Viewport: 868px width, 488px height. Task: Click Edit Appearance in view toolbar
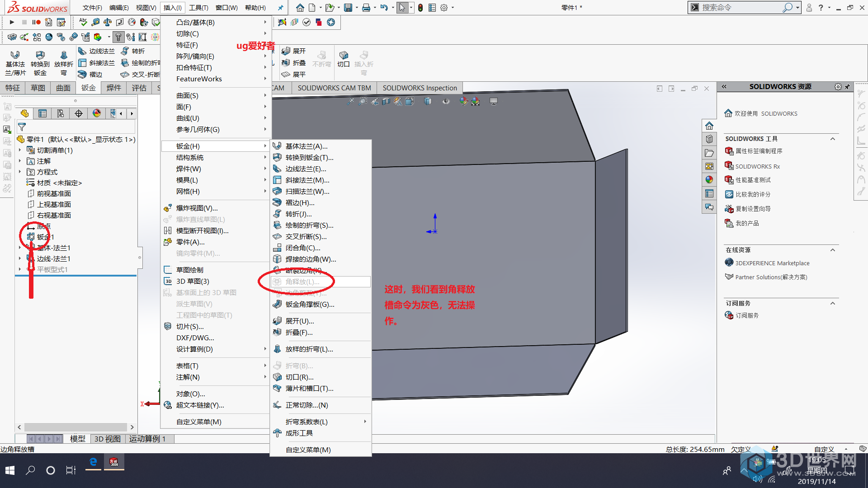(x=463, y=102)
